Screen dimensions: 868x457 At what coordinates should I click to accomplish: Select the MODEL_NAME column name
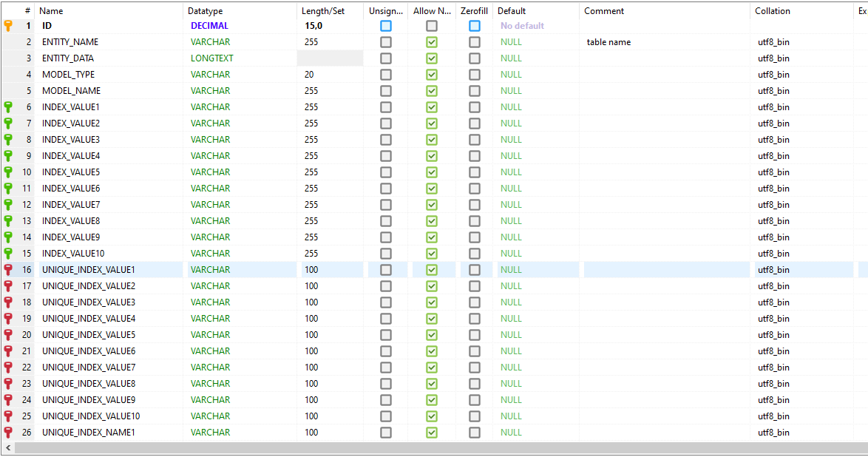tap(72, 91)
